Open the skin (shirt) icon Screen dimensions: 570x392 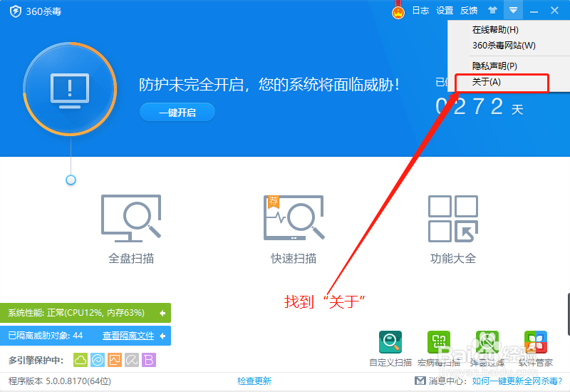pos(492,10)
